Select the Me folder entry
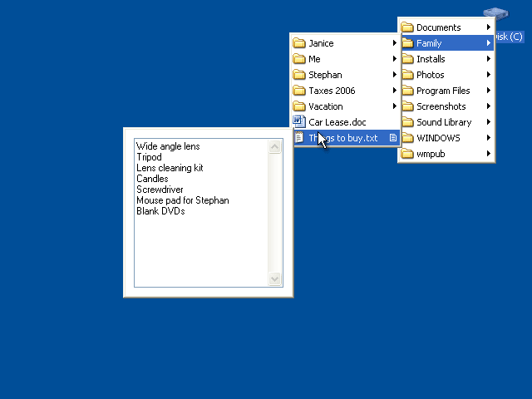The height and width of the screenshot is (399, 532). coord(314,59)
